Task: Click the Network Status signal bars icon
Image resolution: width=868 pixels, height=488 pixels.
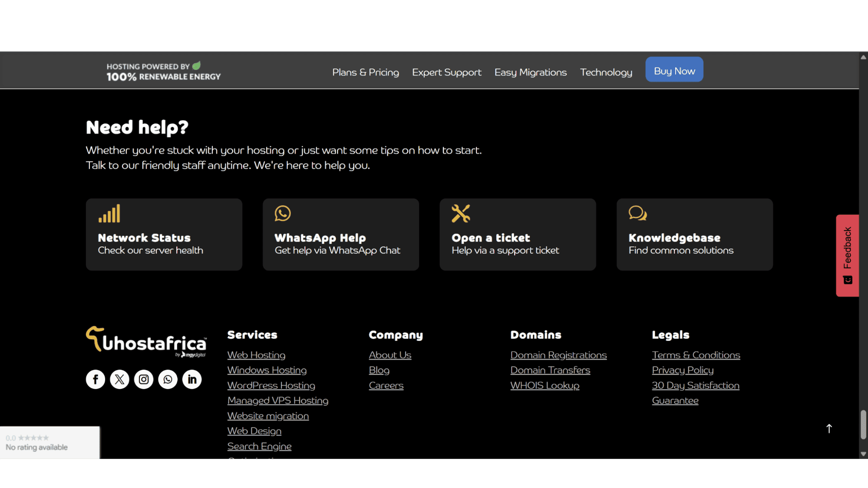Action: click(x=109, y=213)
